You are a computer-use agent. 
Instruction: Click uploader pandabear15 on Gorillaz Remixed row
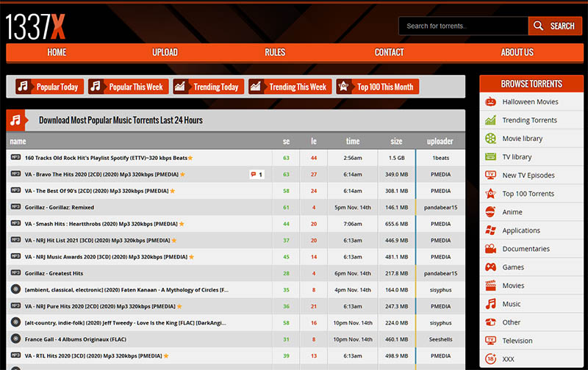click(440, 208)
